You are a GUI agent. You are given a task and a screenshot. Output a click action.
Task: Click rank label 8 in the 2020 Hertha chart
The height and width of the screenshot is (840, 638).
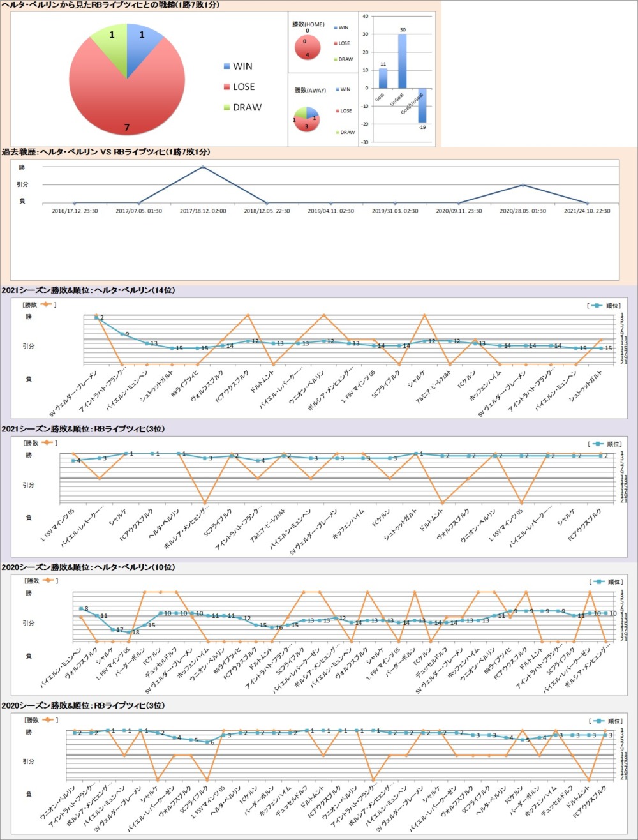tap(86, 609)
